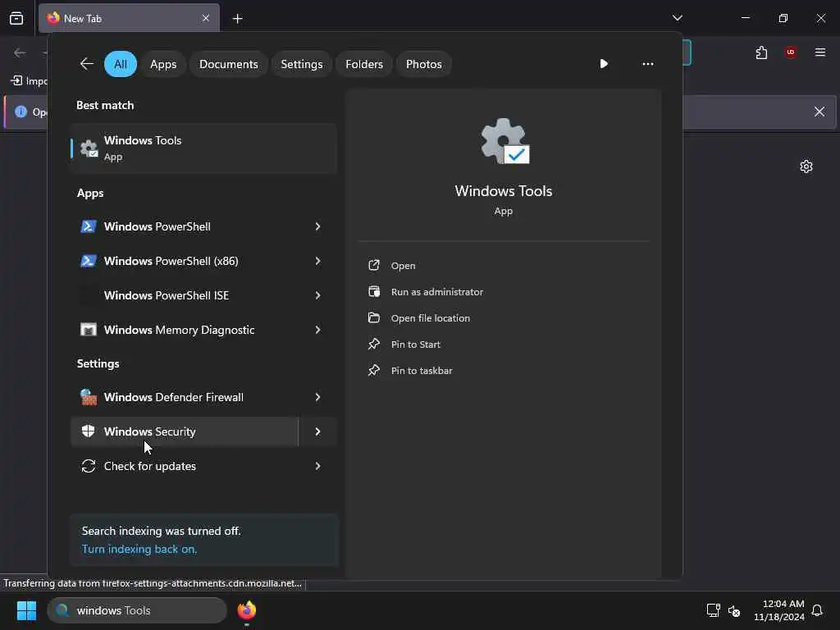Open the Firefox View icon at top-left
Image resolution: width=840 pixels, height=630 pixels.
pos(16,18)
